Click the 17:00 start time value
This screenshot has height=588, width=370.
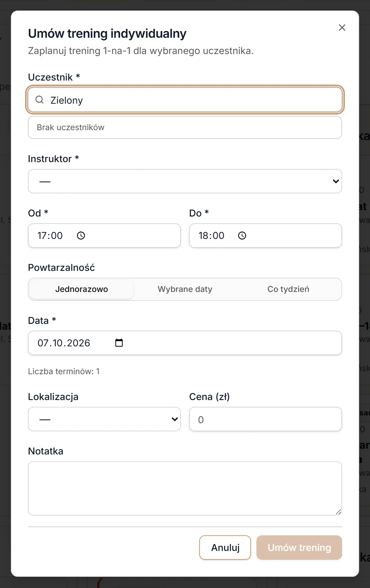(50, 236)
